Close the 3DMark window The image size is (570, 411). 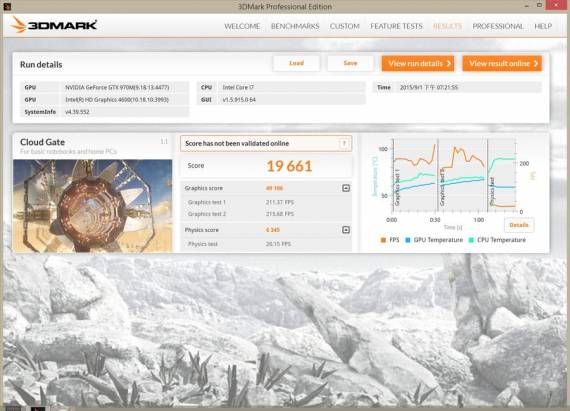(x=557, y=5)
